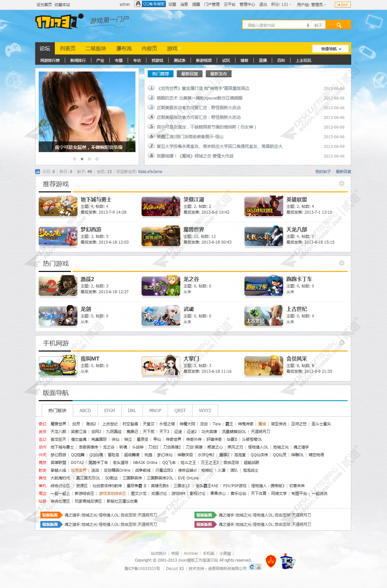
Task: Open the 激战2 game icon
Action: click(58, 286)
